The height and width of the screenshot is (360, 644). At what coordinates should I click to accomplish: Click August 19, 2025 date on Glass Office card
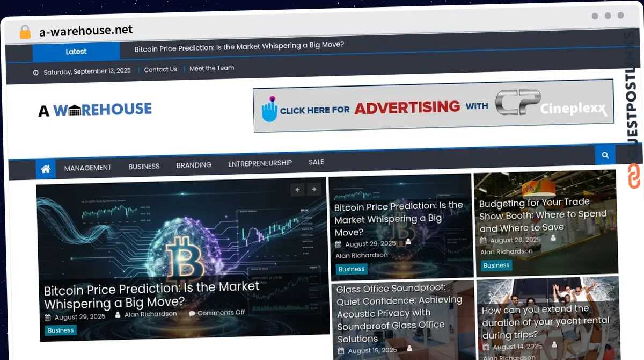click(x=372, y=350)
